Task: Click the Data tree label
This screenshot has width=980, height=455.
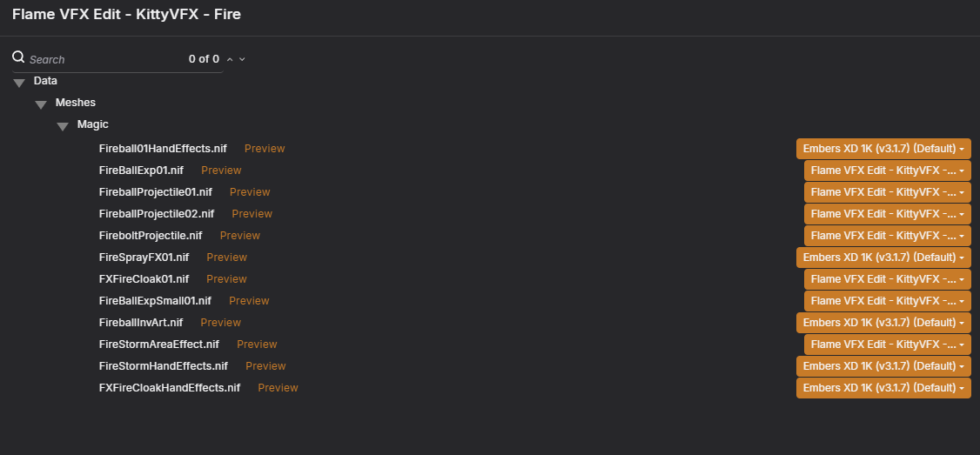Action: coord(45,81)
